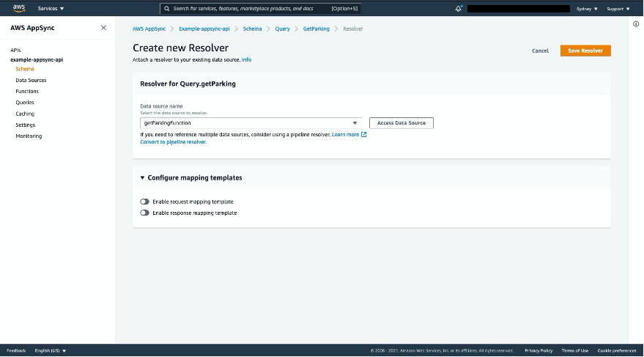
Task: Select Caching in the sidebar
Action: pos(25,114)
